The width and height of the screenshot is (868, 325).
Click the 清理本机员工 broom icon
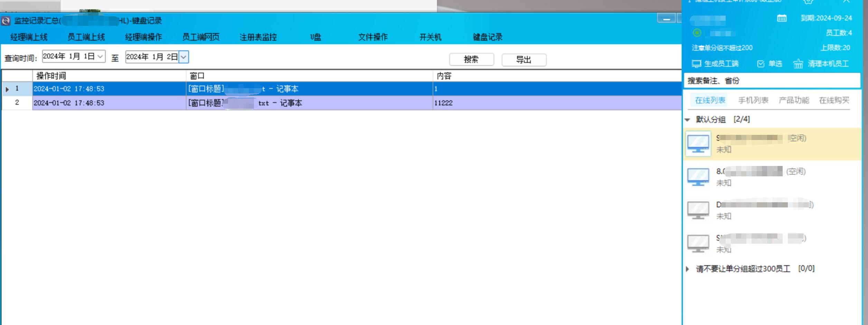pyautogui.click(x=798, y=64)
